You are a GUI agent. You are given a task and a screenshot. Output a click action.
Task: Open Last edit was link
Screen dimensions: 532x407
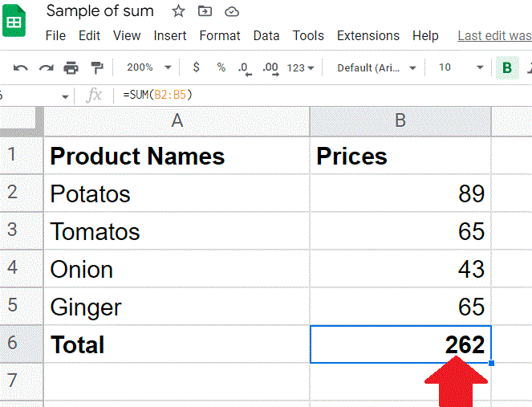click(494, 35)
